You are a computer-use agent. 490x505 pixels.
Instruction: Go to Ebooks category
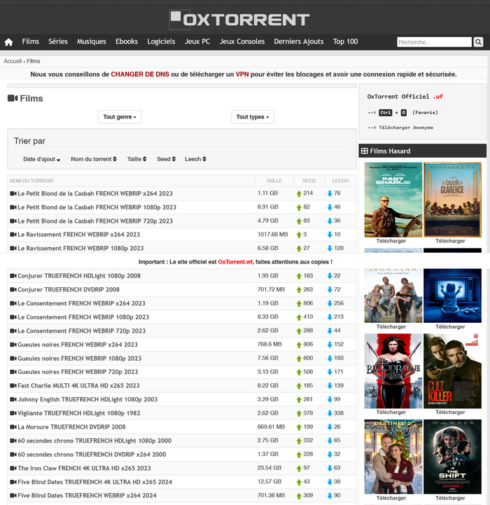point(127,42)
